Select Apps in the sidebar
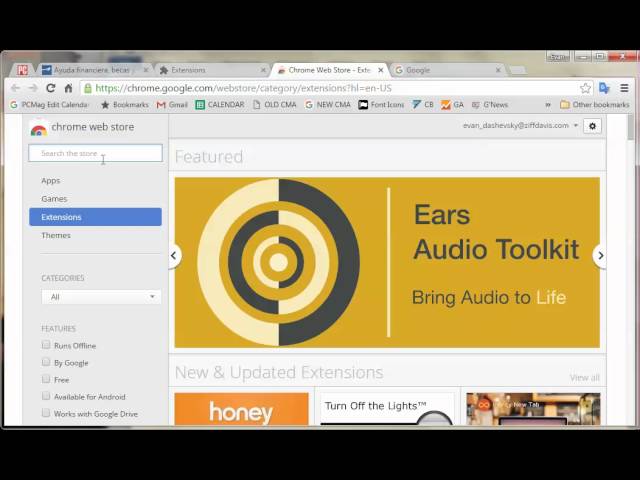This screenshot has height=480, width=640. [x=51, y=180]
